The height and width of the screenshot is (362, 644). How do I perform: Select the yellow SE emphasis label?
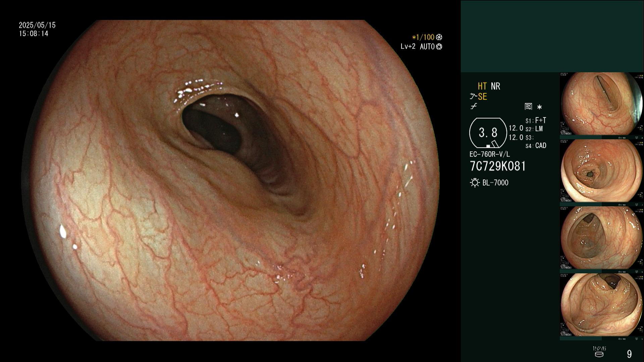pyautogui.click(x=482, y=97)
